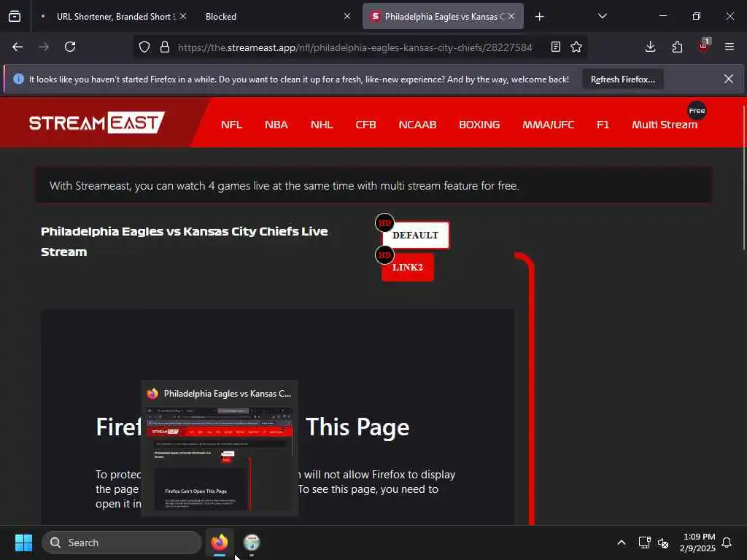This screenshot has height=560, width=747.
Task: Open the NBA menu item
Action: [276, 125]
